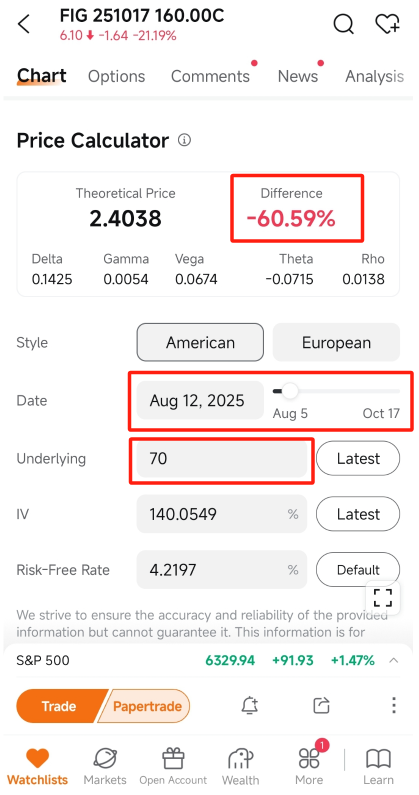Open Price Calculator info icon
Viewport: 419px width, 795px height.
point(185,140)
